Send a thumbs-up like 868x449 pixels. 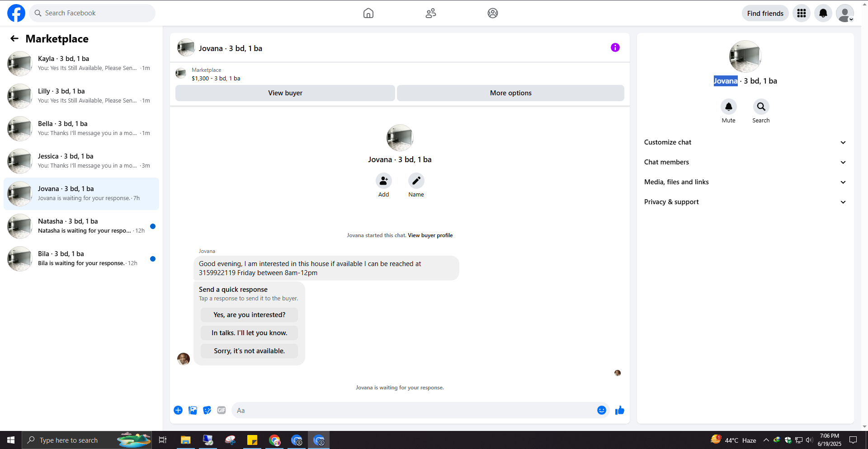coord(620,410)
